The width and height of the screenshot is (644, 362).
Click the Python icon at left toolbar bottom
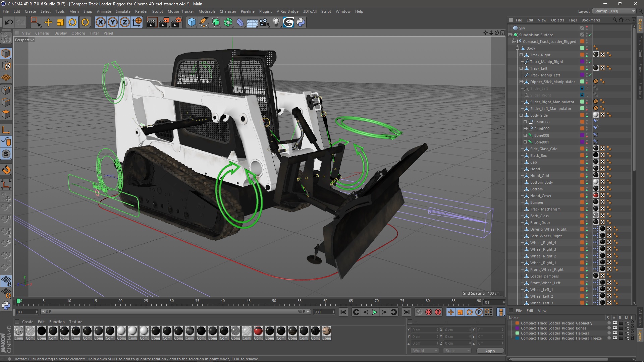(6, 305)
